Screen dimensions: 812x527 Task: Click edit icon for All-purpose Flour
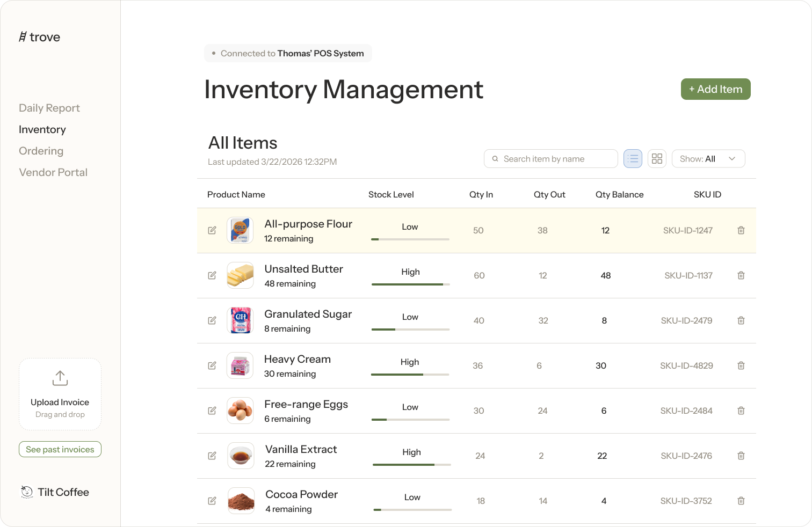[212, 230]
